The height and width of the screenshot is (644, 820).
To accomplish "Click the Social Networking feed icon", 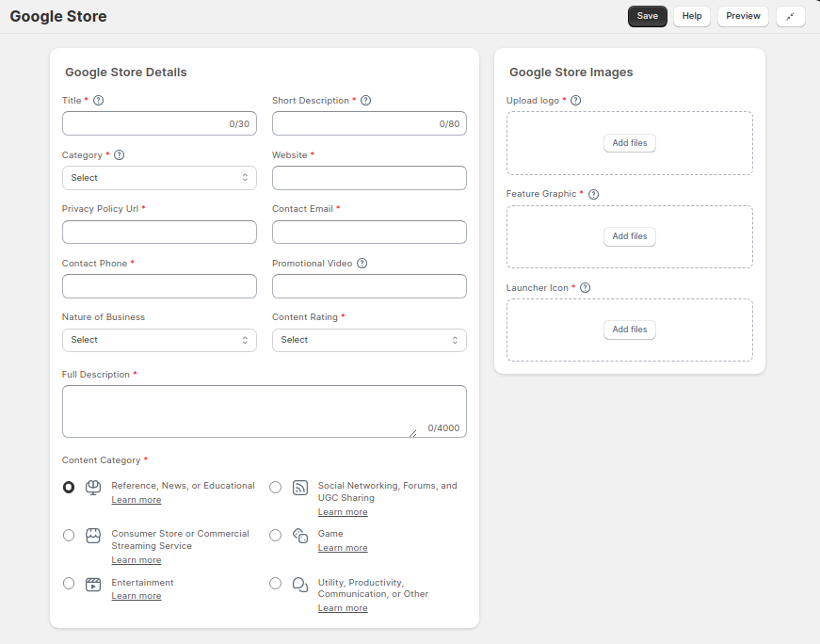I will pyautogui.click(x=300, y=488).
